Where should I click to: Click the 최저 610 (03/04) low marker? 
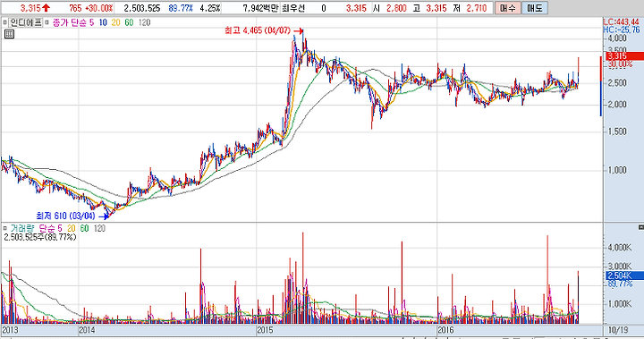coord(65,216)
